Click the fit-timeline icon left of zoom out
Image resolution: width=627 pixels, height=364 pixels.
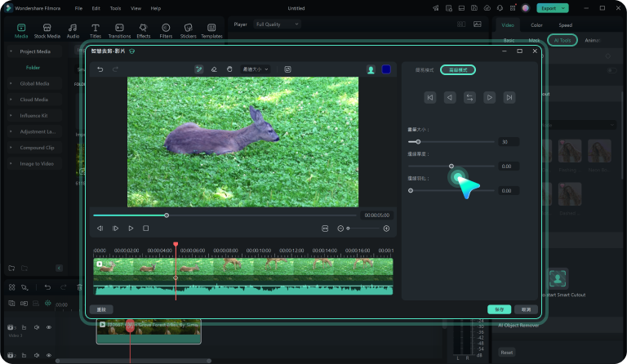pos(325,229)
